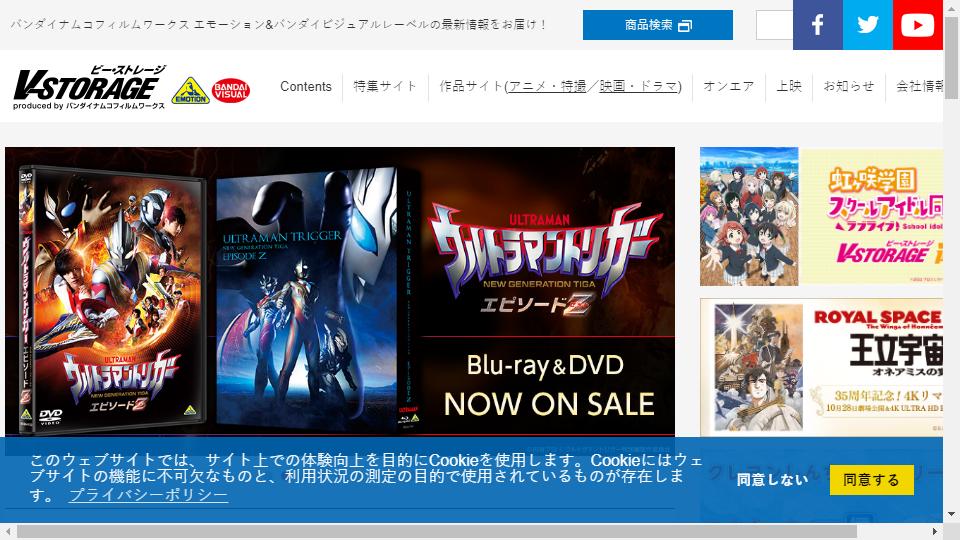Open the 特集サイト menu item
The height and width of the screenshot is (540, 960).
pyautogui.click(x=385, y=86)
